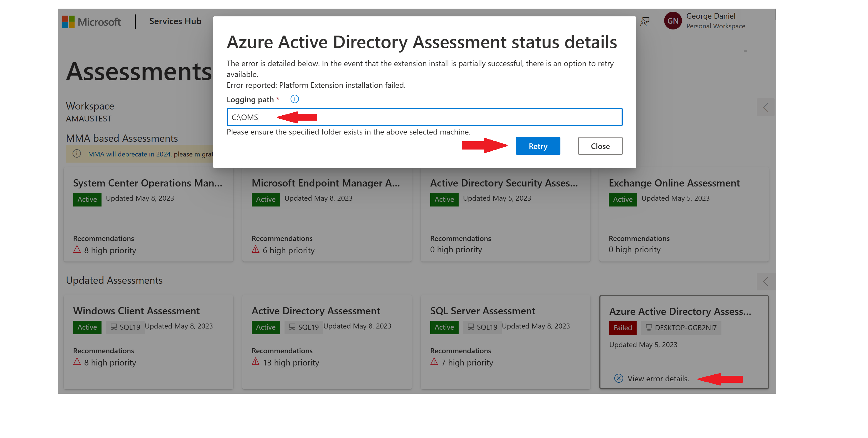Click the Retry button
Image resolution: width=868 pixels, height=438 pixels.
pyautogui.click(x=538, y=146)
